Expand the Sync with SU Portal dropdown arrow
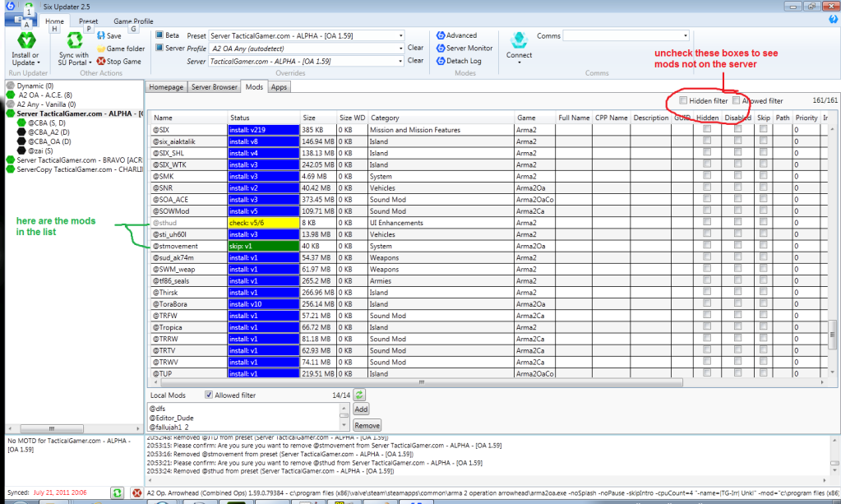 tap(90, 62)
